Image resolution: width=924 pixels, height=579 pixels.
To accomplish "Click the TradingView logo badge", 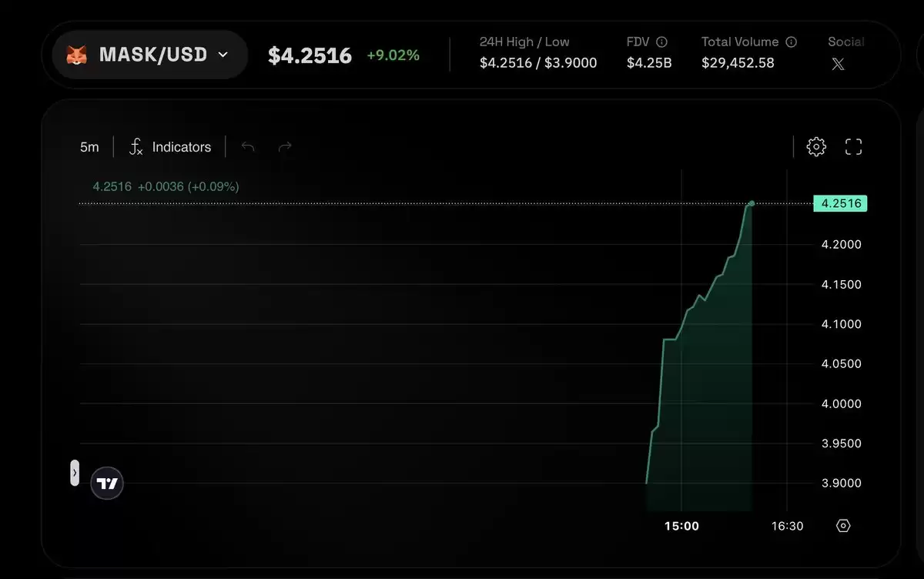I will (108, 484).
